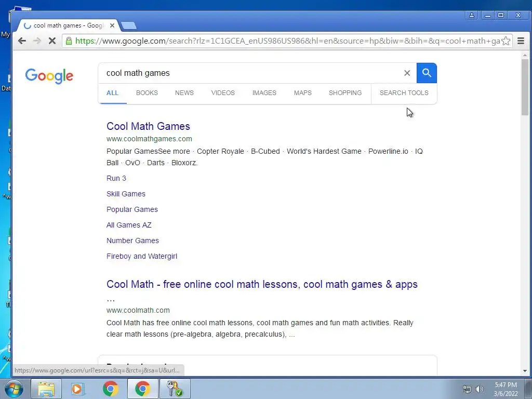Click the network tray icon
Screen dimensions: 532x399
pos(467,389)
